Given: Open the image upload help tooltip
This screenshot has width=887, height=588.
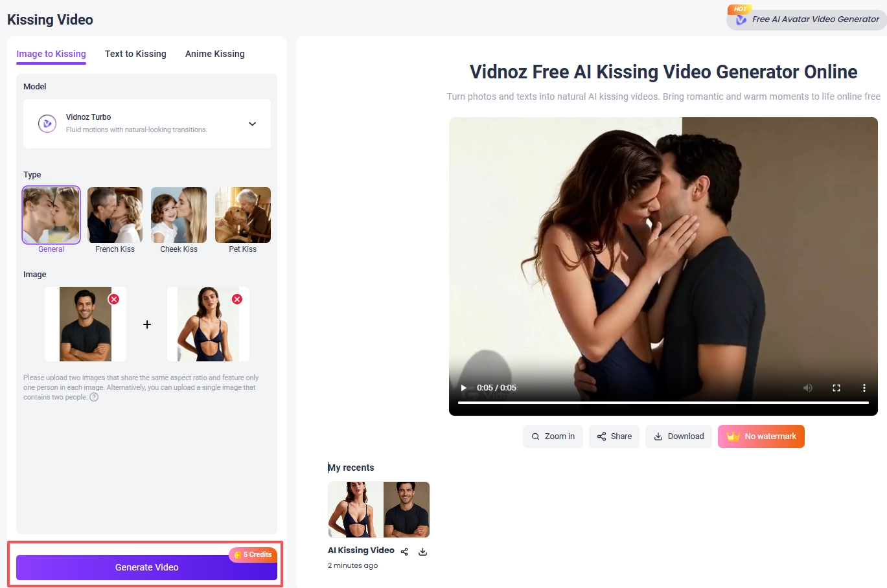Looking at the screenshot, I should click(94, 397).
